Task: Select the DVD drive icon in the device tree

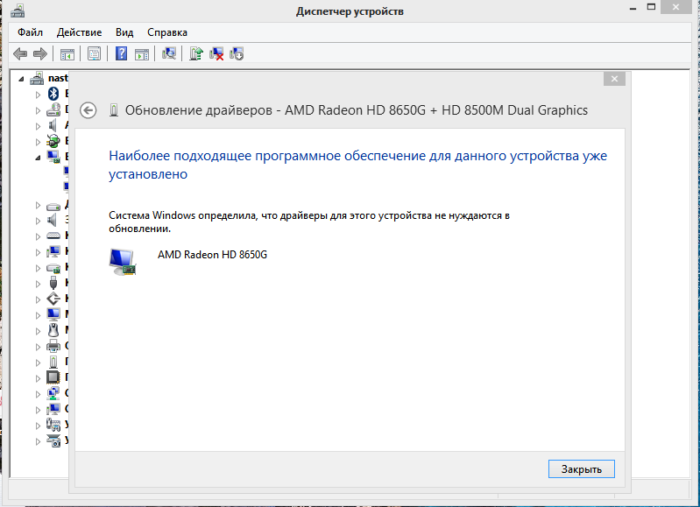Action: 53,109
